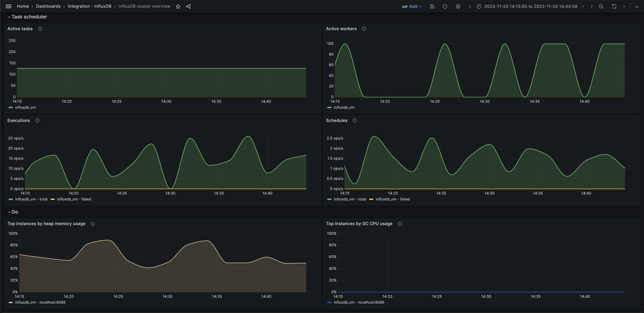Image resolution: width=644 pixels, height=313 pixels.
Task: Open the Grafana navigation menu
Action: point(8,6)
